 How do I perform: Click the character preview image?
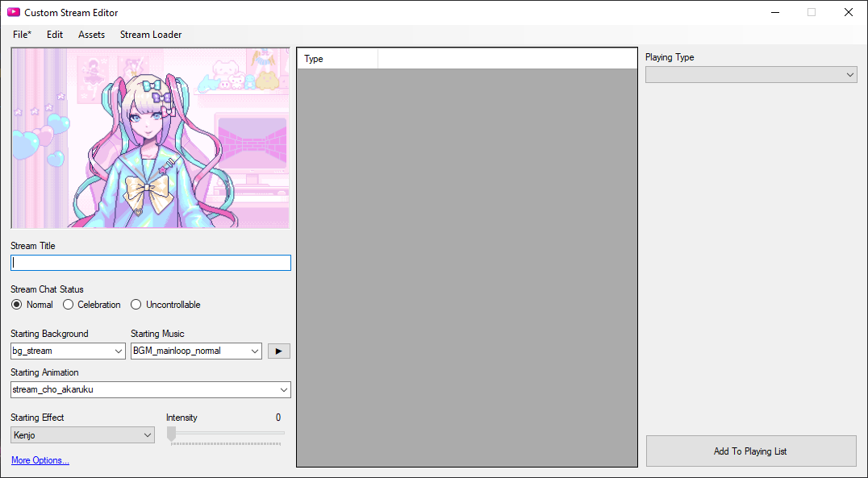150,137
